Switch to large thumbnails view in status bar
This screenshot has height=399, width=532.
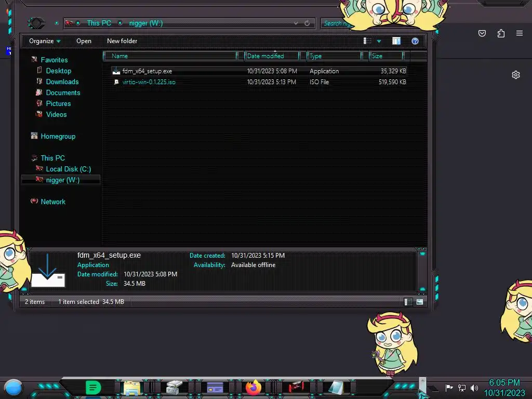[420, 302]
